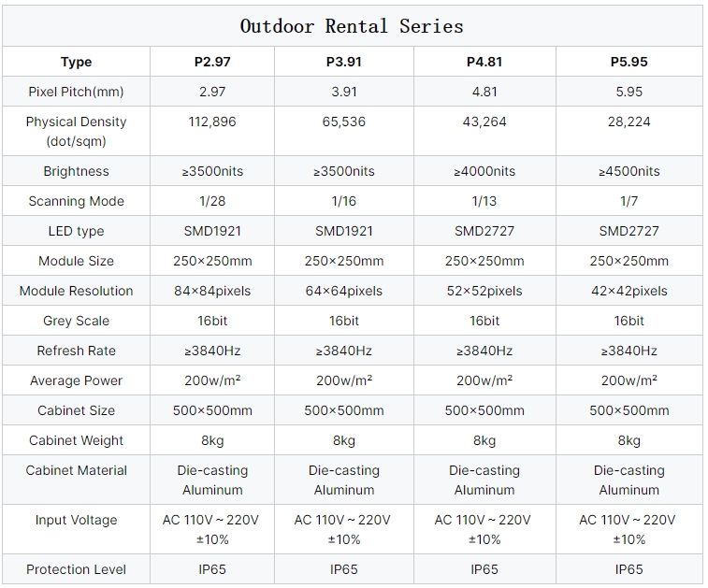708x588 pixels.
Task: Select the 1/16 scanning mode cell
Action: (x=343, y=201)
